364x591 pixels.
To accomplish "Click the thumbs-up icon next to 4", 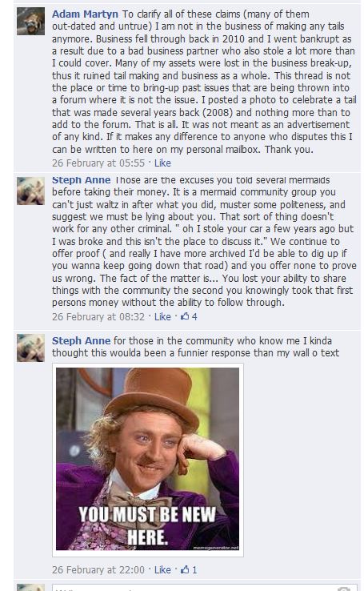I will pyautogui.click(x=185, y=316).
